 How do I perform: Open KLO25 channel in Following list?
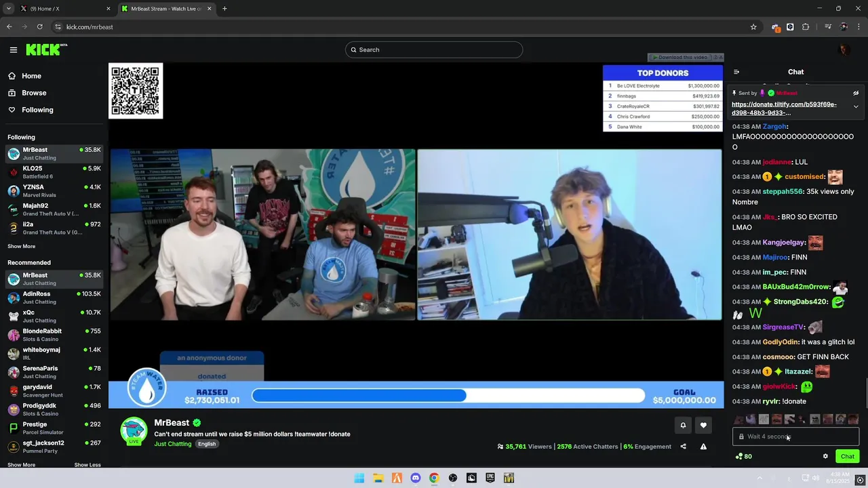54,172
